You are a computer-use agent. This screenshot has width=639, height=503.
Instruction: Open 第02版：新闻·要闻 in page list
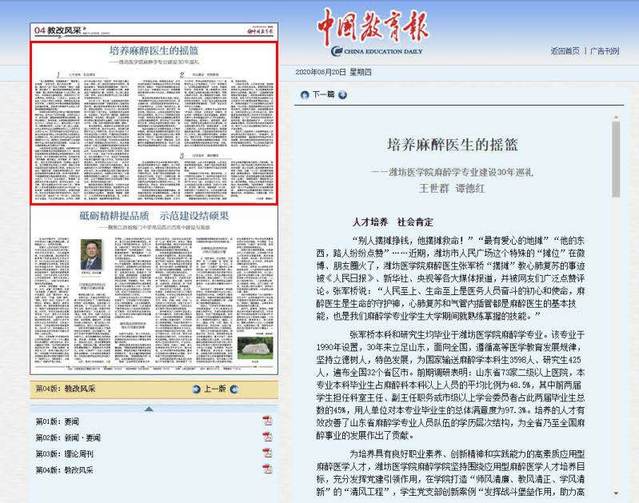68,438
